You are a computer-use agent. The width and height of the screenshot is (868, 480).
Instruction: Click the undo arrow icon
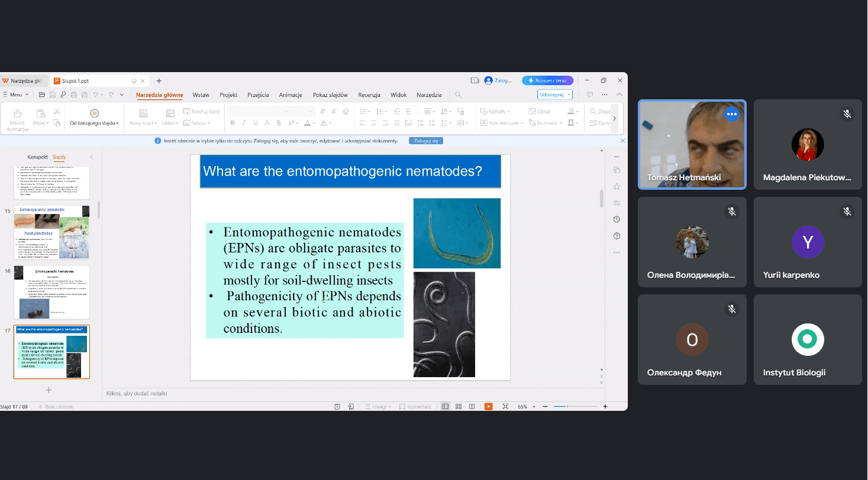pos(95,95)
